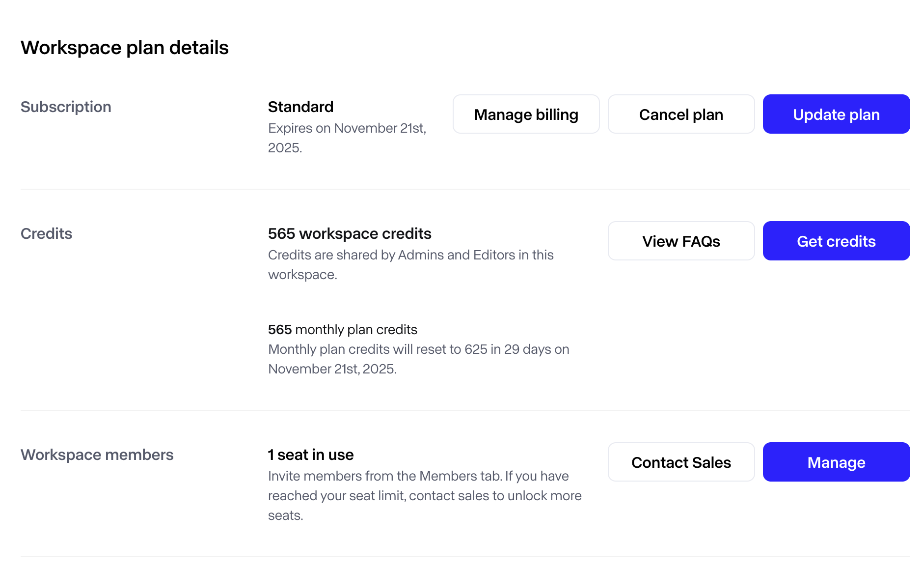
Task: Select the Standard plan name text
Action: click(x=300, y=107)
